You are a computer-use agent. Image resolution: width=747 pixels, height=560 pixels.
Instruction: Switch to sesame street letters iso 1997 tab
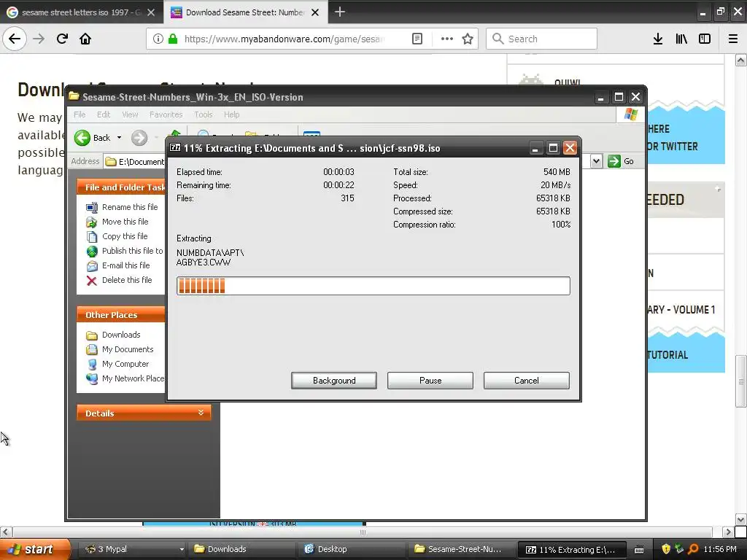(81, 12)
